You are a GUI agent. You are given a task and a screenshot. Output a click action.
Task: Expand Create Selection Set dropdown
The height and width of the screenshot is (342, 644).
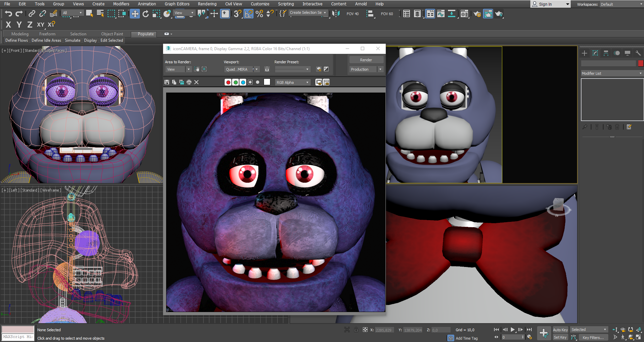click(308, 12)
